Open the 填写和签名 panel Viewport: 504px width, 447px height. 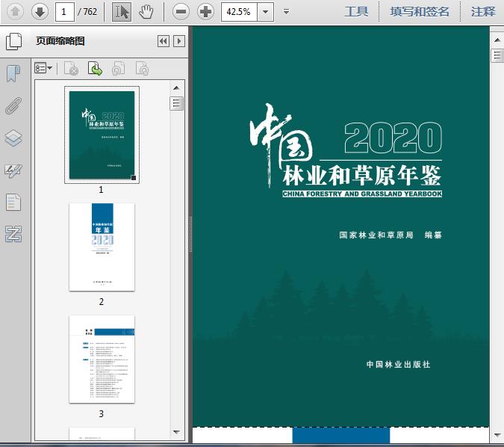(x=420, y=12)
